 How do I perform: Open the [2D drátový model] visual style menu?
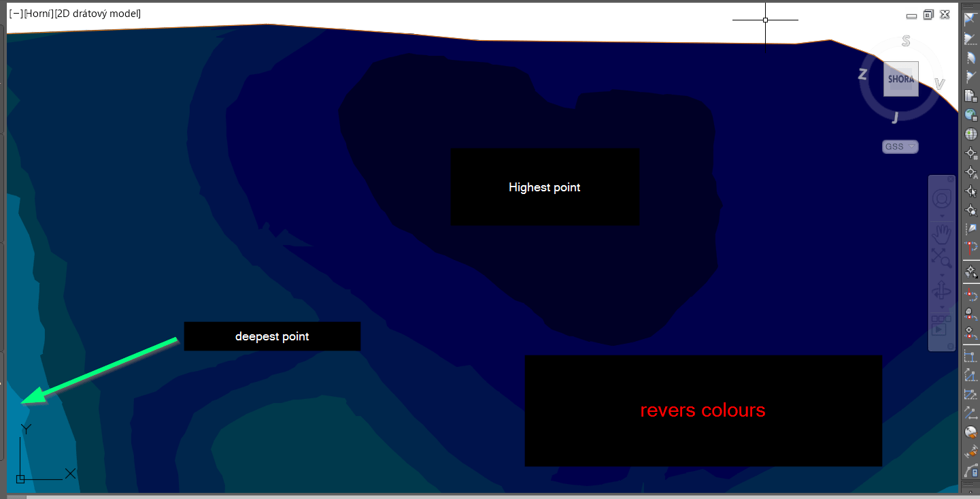(99, 13)
